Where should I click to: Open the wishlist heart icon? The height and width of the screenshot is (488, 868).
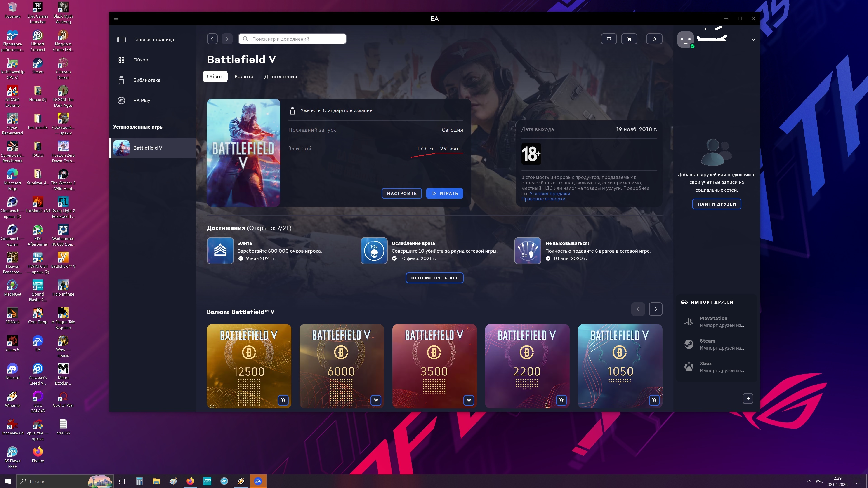coord(609,39)
